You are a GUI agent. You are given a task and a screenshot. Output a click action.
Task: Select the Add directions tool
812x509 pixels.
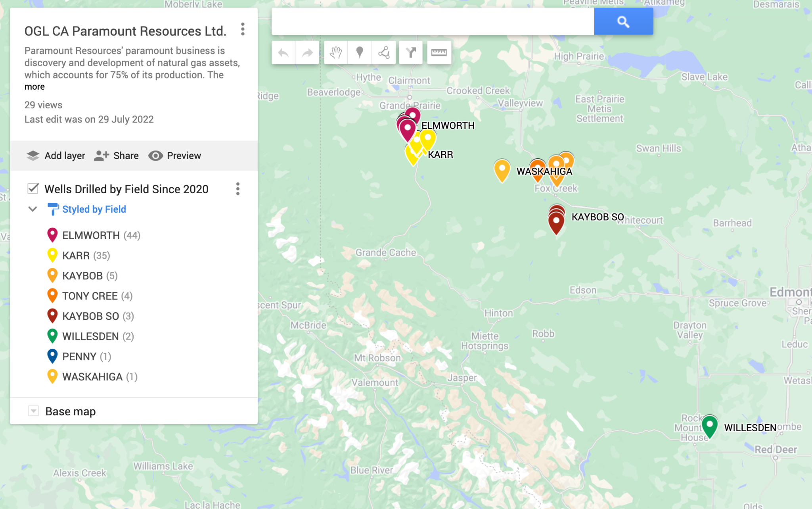[411, 52]
